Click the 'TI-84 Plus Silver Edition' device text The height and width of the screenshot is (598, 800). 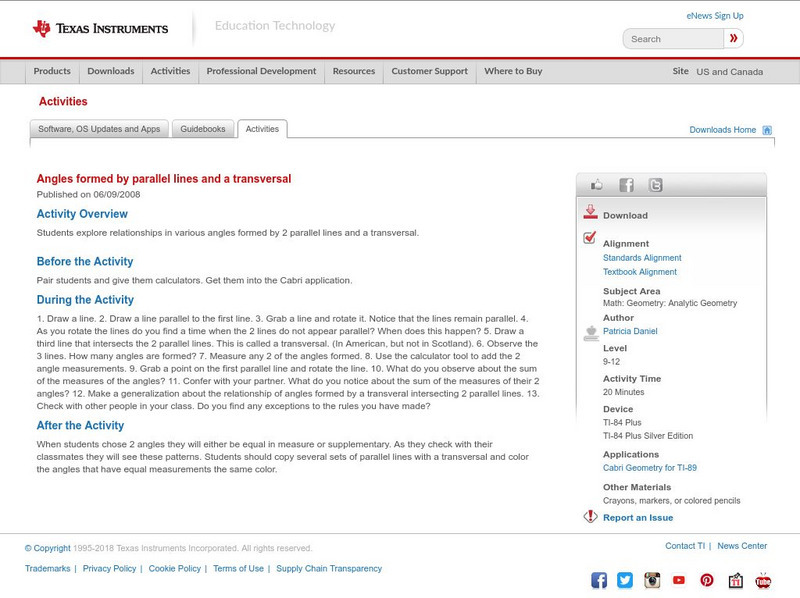(648, 436)
